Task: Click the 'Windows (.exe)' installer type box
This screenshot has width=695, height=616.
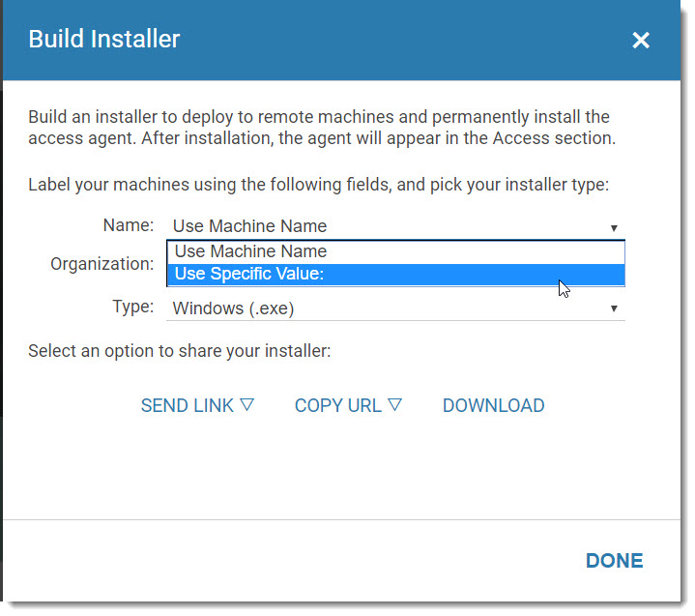Action: tap(387, 308)
